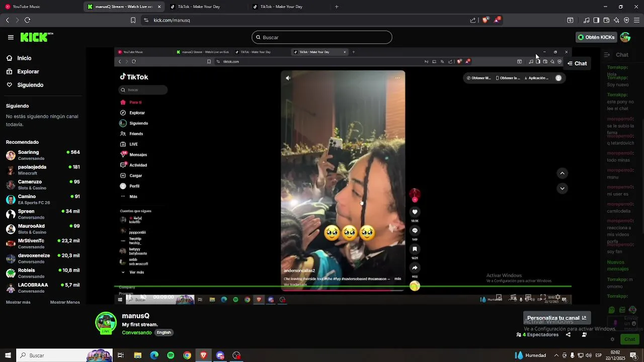Open the Brave Wallet icon
Viewport: 644px width, 362px height.
606,20
